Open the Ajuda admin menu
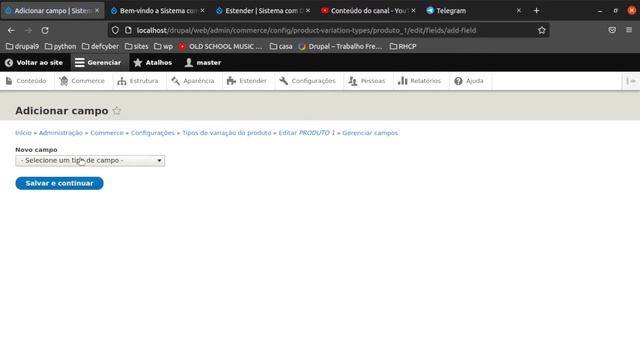Image resolution: width=640 pixels, height=360 pixels. (469, 81)
